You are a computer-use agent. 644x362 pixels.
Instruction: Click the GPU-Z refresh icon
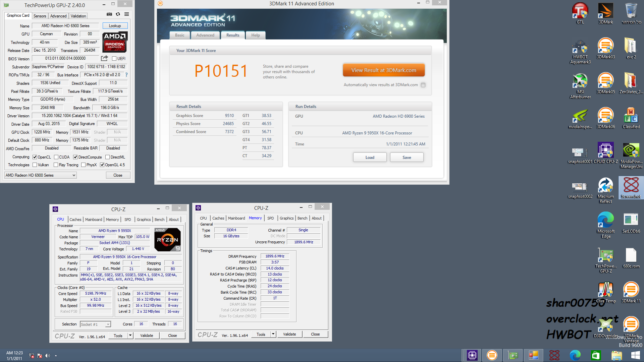click(118, 14)
